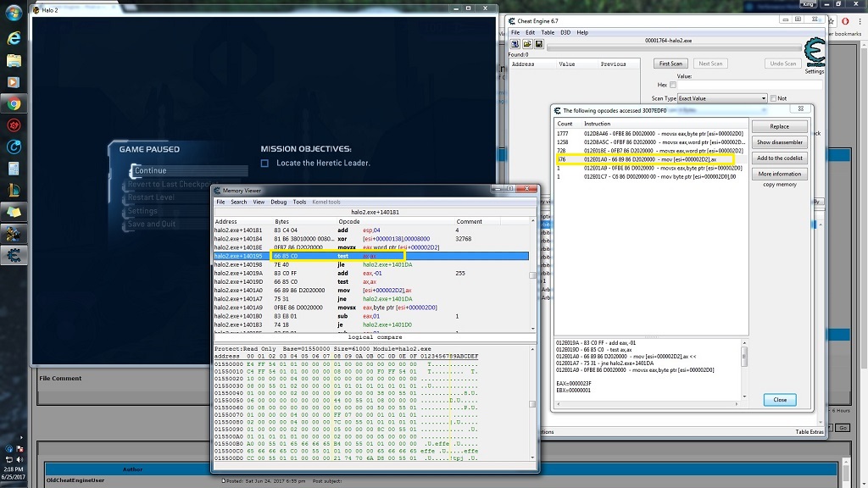Image resolution: width=868 pixels, height=488 pixels.
Task: Open the process list icon in Cheat Engine
Action: coord(515,44)
